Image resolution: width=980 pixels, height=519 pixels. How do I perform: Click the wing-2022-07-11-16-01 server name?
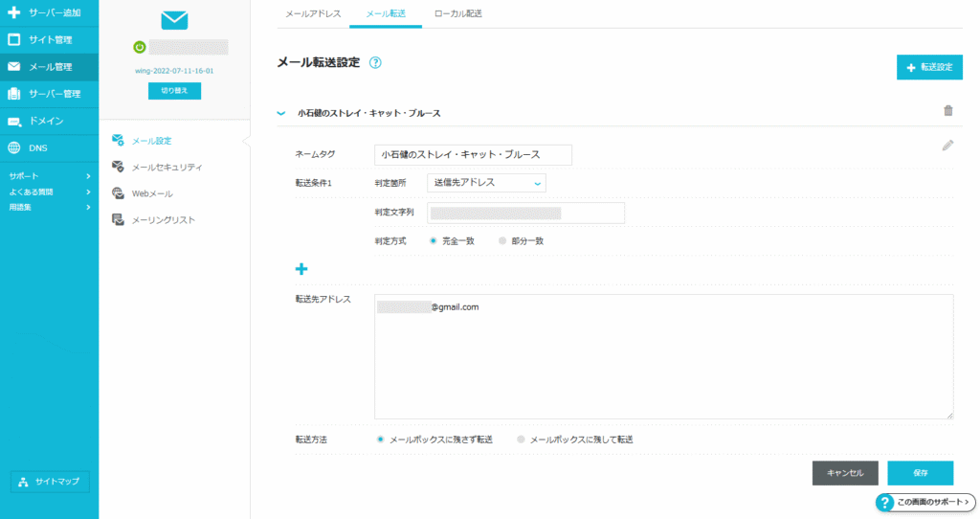tap(174, 71)
